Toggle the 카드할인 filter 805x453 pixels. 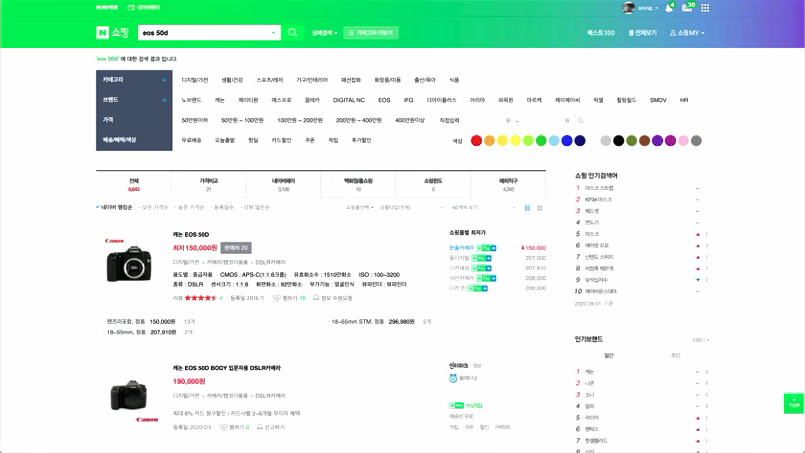[281, 140]
